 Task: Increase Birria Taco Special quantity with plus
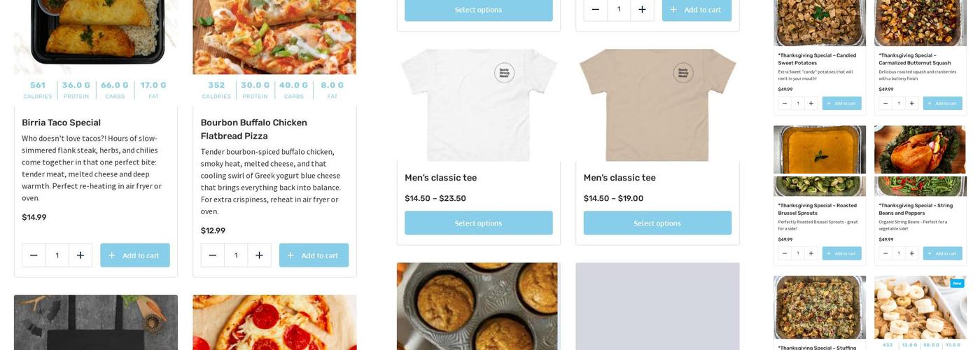80,255
